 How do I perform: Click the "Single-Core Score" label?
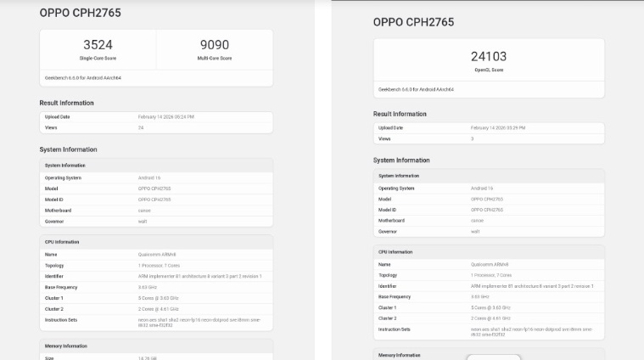[x=98, y=59]
